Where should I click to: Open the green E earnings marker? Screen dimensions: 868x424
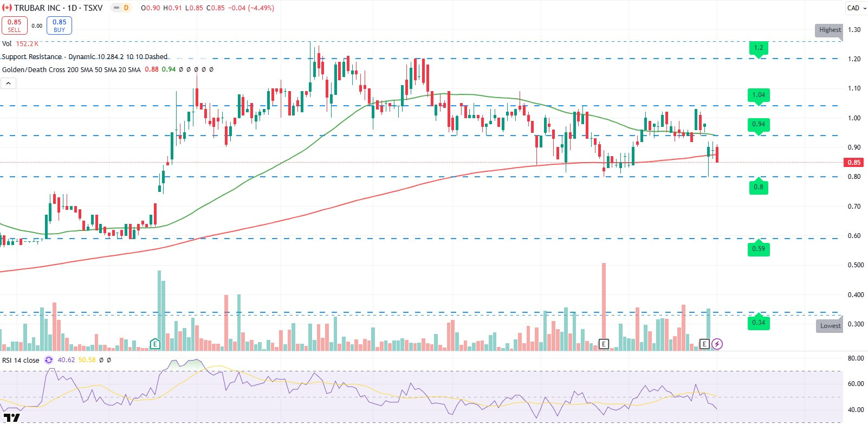(x=155, y=344)
